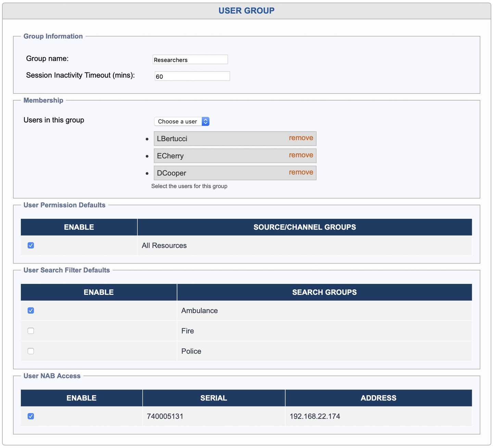Click the 192.168.22.174 address cell
This screenshot has width=493, height=448.
[315, 416]
